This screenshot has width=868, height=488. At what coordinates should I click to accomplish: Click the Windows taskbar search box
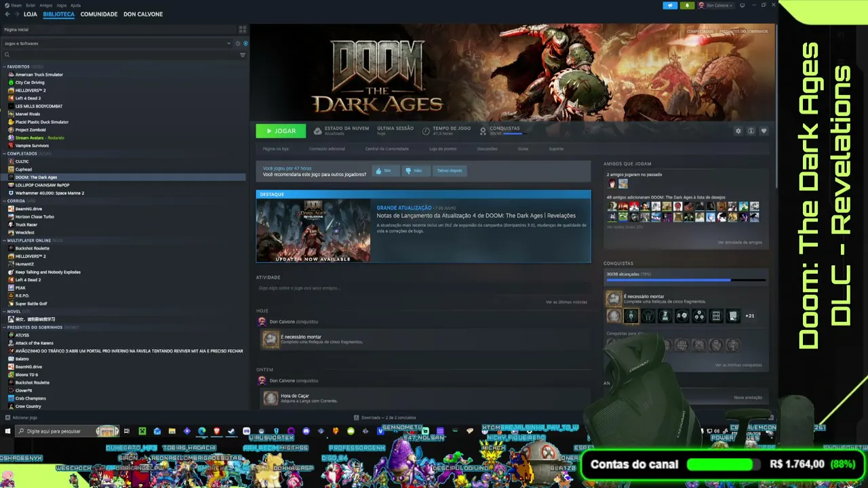[x=66, y=431]
